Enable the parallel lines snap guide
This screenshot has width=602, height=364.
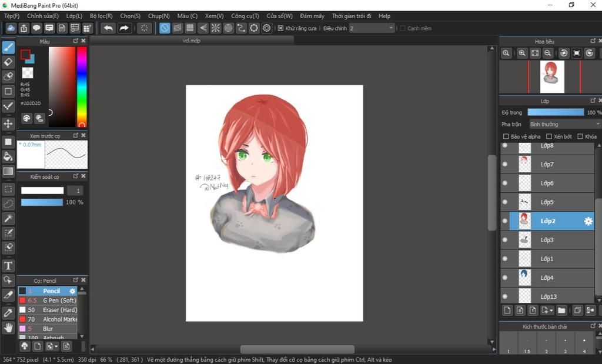178,28
